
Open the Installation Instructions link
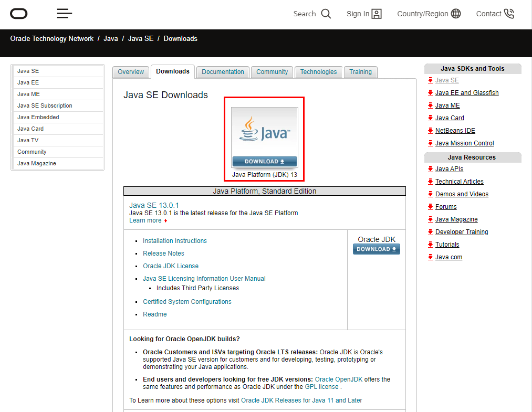(175, 241)
